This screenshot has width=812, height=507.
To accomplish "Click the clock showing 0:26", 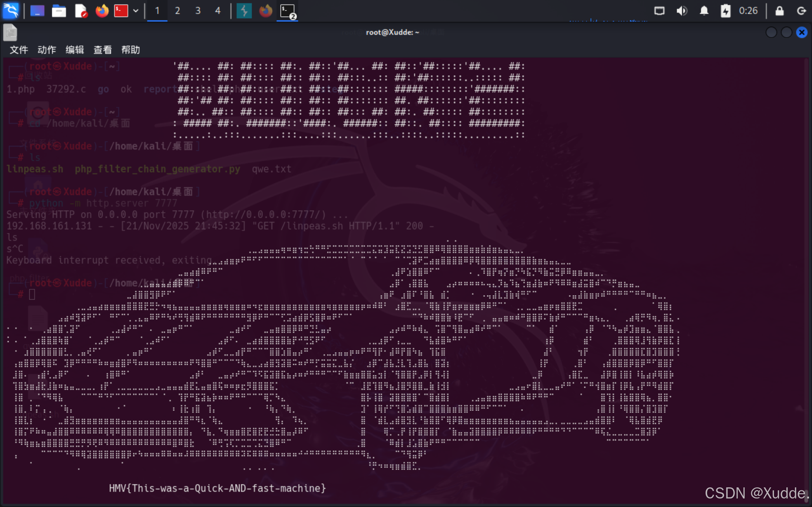I will point(748,11).
